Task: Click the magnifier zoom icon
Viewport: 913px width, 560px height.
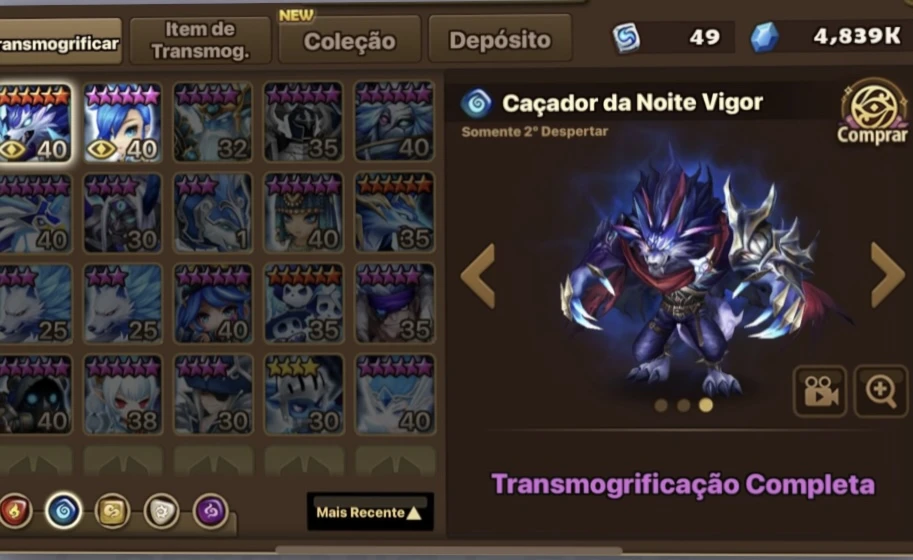Action: (881, 391)
